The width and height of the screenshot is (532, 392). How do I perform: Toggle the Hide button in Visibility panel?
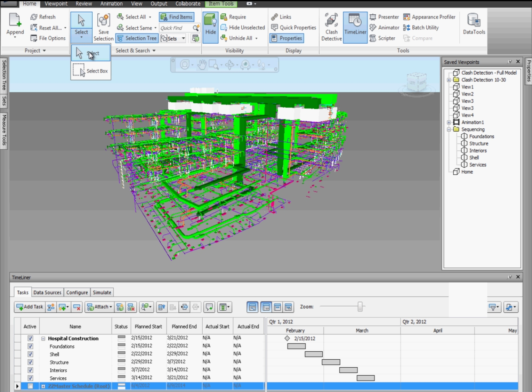click(211, 27)
